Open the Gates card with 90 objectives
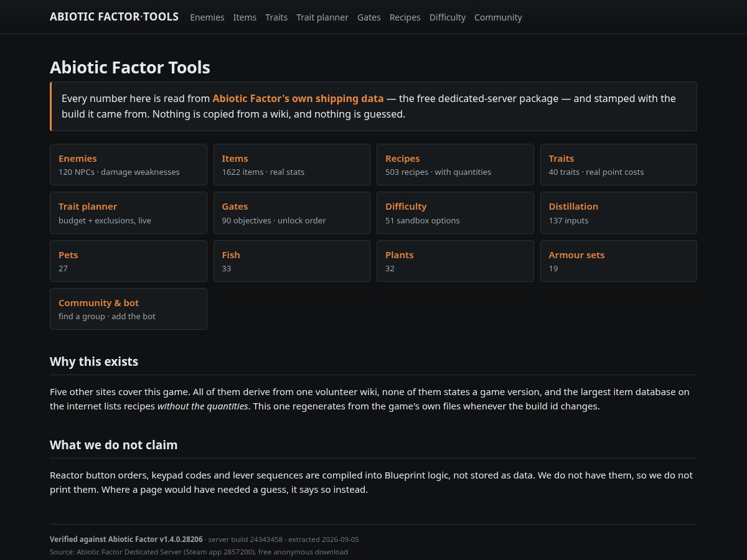Screen dimensions: 747x560 [292, 213]
